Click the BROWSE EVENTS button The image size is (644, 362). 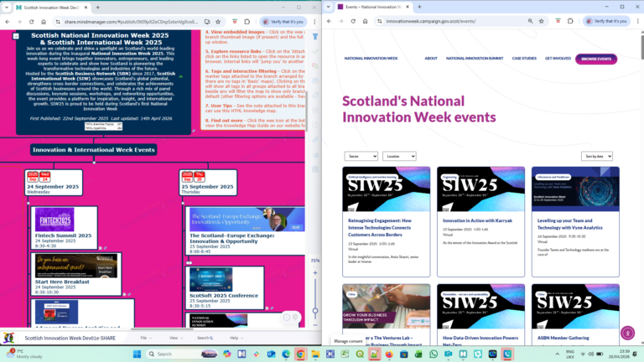tap(596, 59)
